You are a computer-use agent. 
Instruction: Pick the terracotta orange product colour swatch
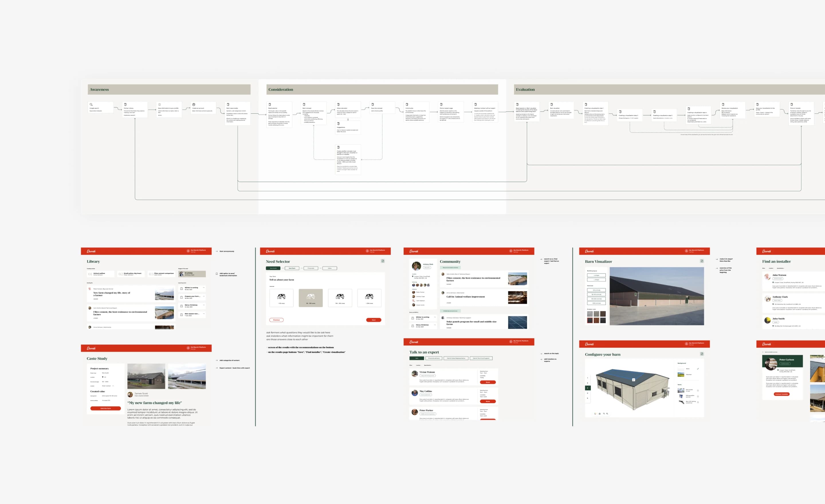point(597,320)
